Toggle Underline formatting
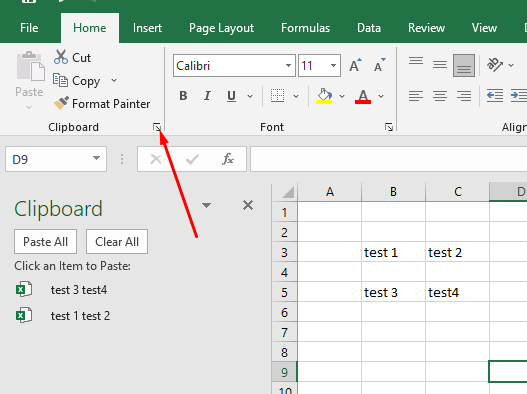Screen dimensions: 527x394 [x=231, y=96]
